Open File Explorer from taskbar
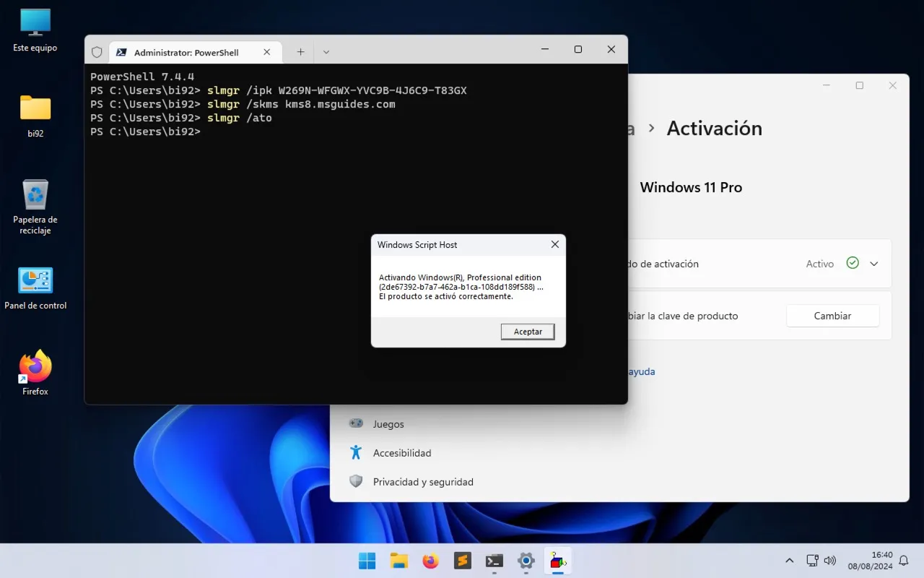This screenshot has height=578, width=924. 399,561
